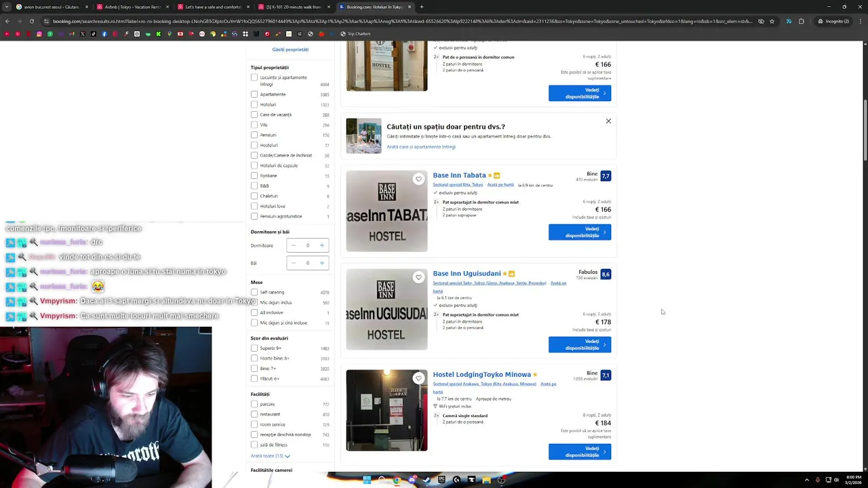Check the Hosteluri filter

254,145
